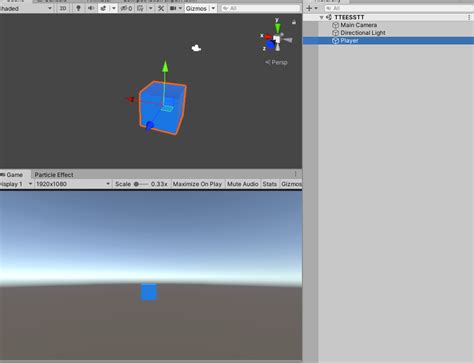Toggle scene effects icon in the toolbar
Image resolution: width=474 pixels, height=363 pixels.
point(103,8)
